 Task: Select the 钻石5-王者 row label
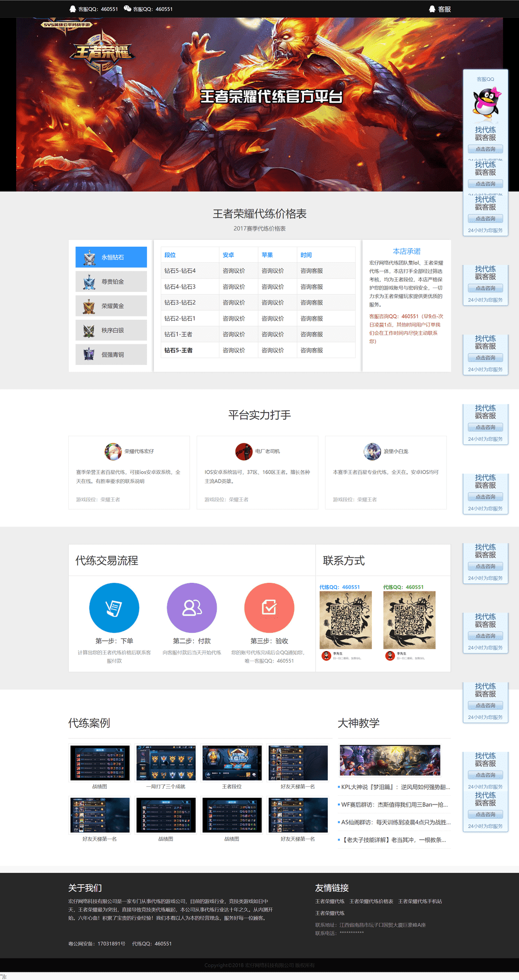coord(178,350)
